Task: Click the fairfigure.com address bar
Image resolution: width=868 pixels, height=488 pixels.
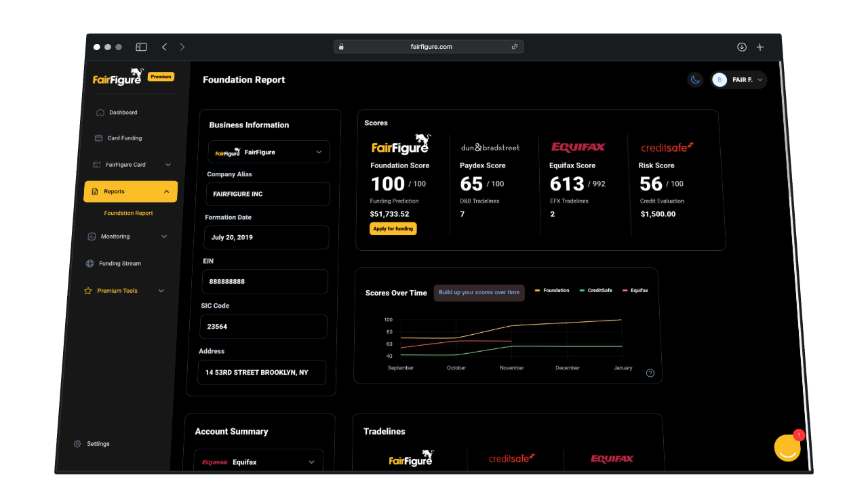Action: coord(429,47)
